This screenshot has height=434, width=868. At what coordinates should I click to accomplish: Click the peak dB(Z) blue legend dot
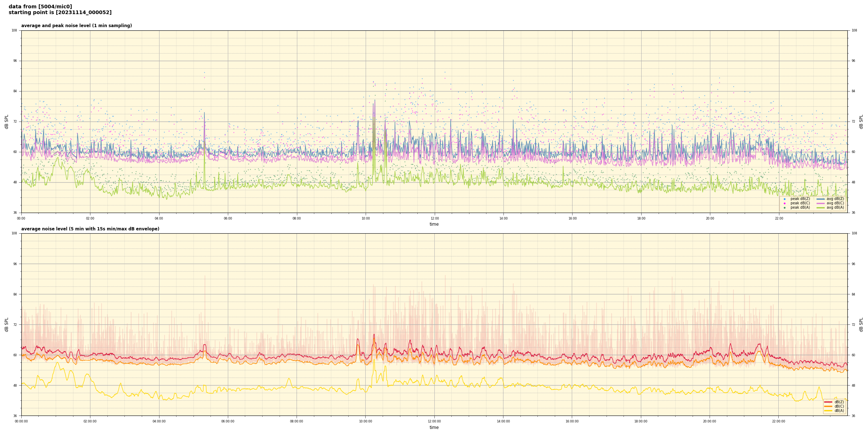pyautogui.click(x=784, y=199)
